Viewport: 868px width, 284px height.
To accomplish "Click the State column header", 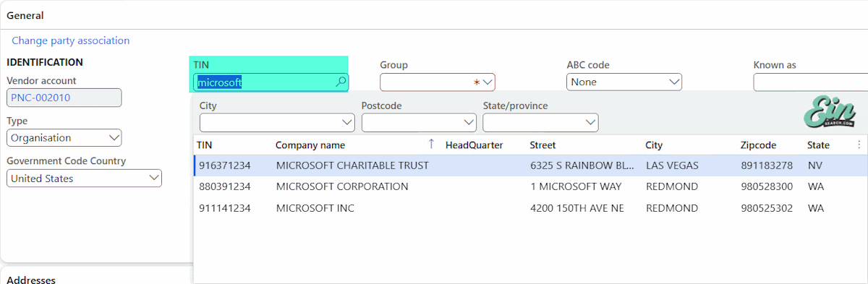I will click(818, 145).
